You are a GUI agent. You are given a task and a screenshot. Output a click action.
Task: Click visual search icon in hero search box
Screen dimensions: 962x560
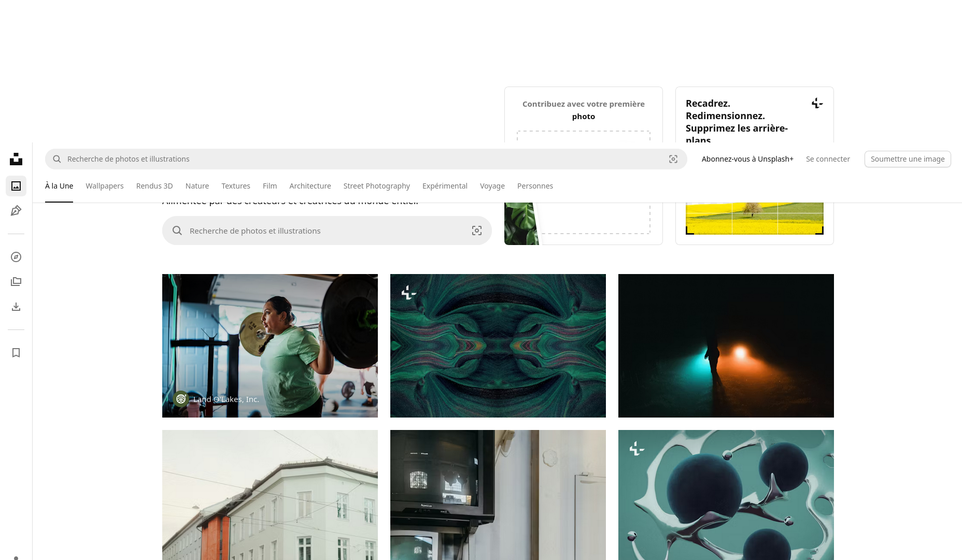[476, 231]
